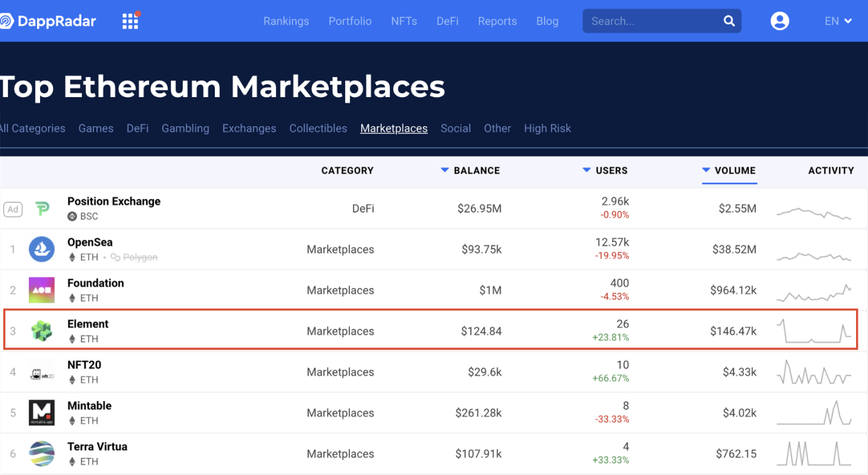This screenshot has width=868, height=475.
Task: Click OpenSea's $38.52M volume value
Action: point(734,249)
